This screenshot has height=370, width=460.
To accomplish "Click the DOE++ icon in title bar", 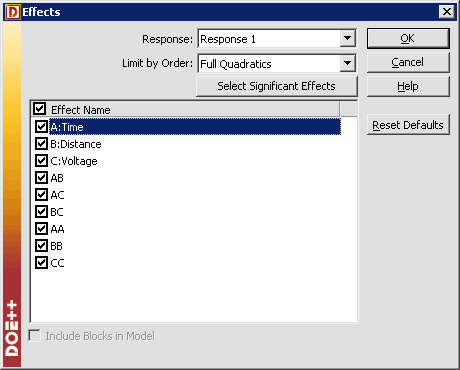I will pos(13,12).
